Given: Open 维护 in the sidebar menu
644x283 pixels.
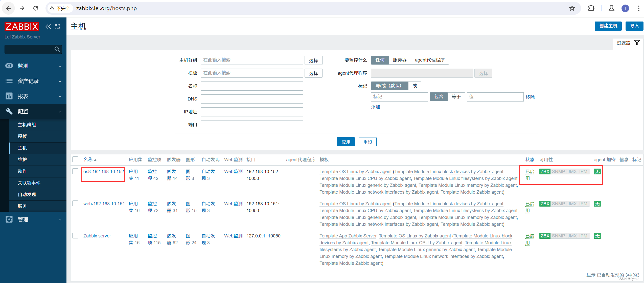Looking at the screenshot, I should [x=38, y=160].
